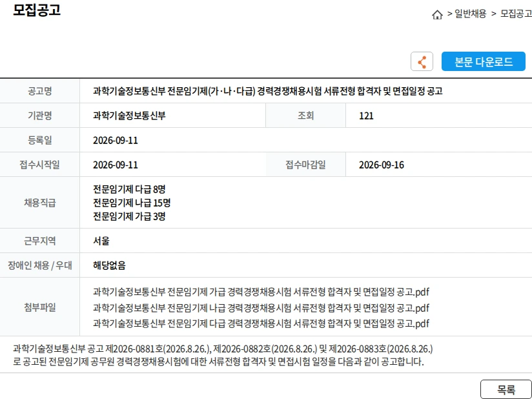Click the 전문임기제 다급 8명 line
Image resolution: width=532 pixels, height=399 pixels.
pos(129,189)
